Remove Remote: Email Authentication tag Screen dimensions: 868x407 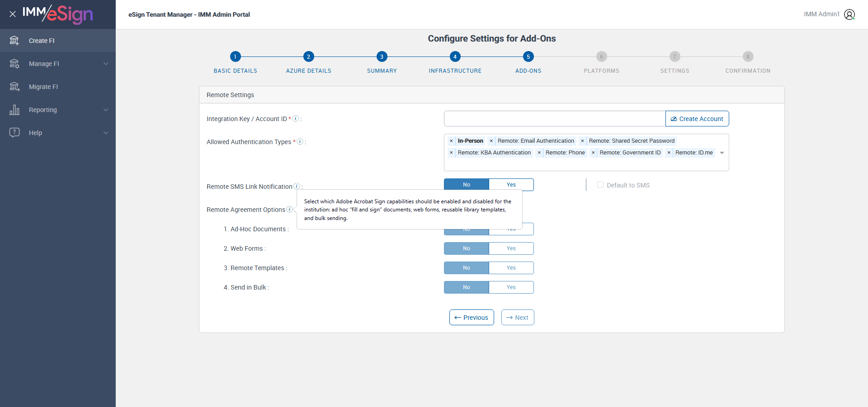click(x=491, y=141)
